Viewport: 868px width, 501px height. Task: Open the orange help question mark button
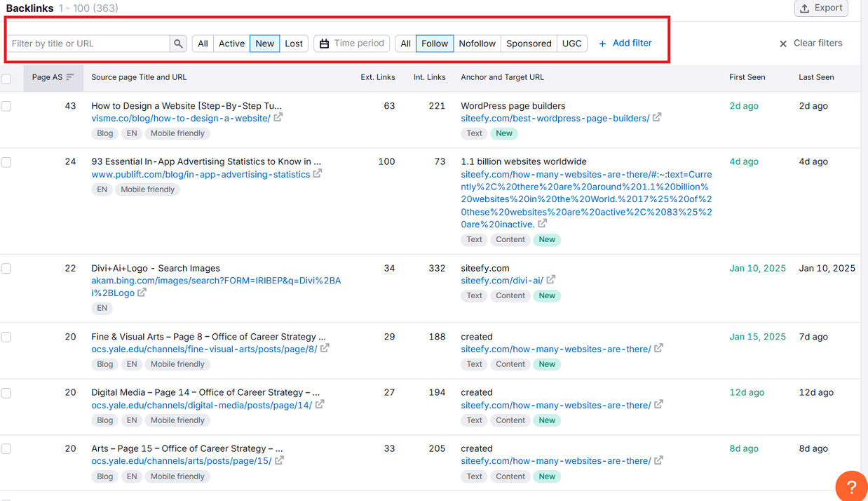coord(851,486)
